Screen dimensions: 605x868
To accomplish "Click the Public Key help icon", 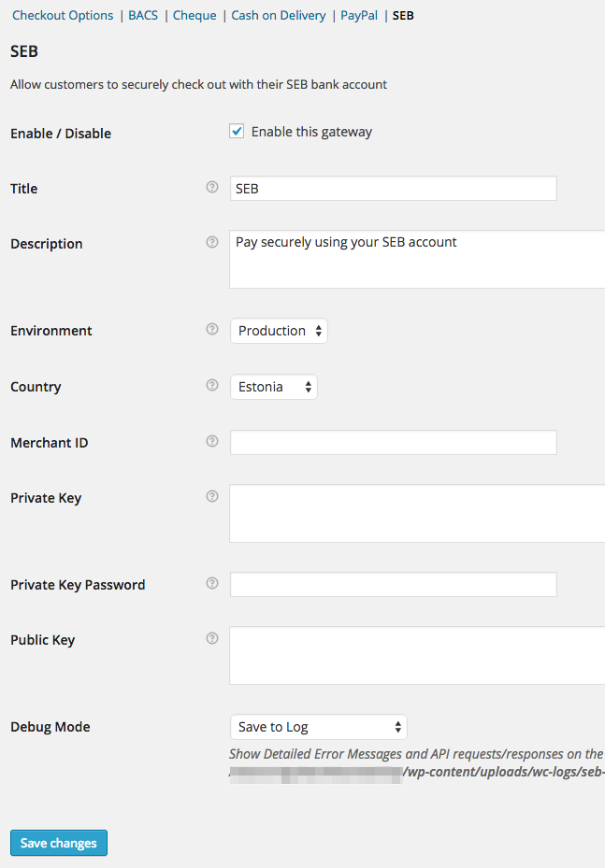I will (212, 638).
